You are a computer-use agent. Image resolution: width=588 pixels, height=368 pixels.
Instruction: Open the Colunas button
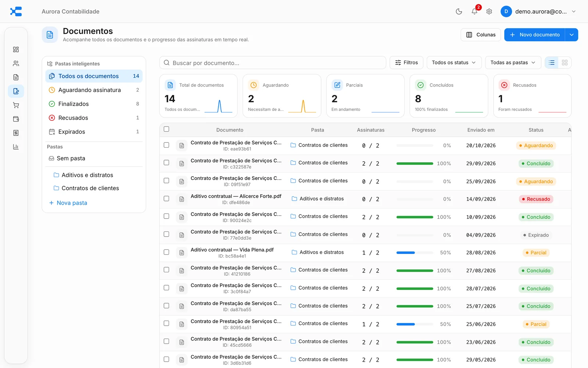tap(481, 35)
